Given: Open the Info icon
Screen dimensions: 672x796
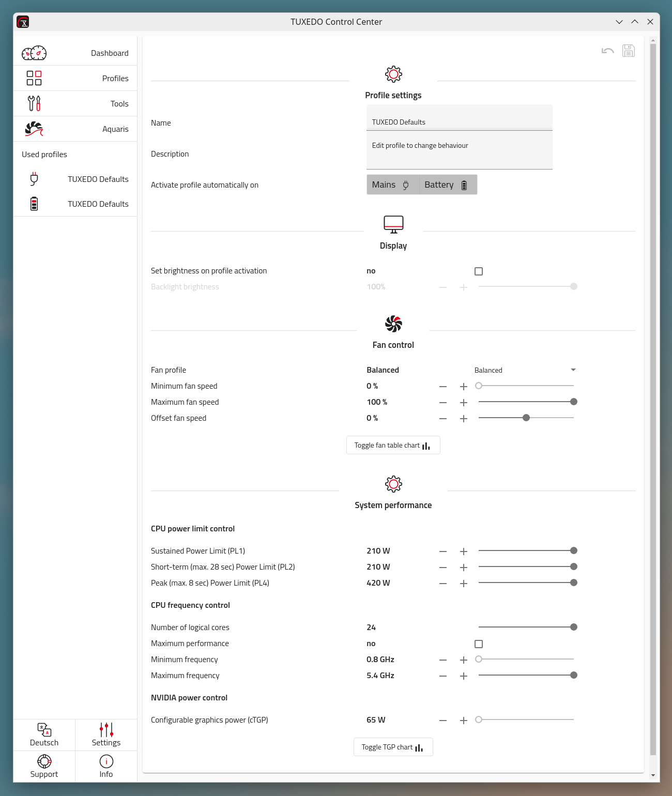Looking at the screenshot, I should pos(106,761).
